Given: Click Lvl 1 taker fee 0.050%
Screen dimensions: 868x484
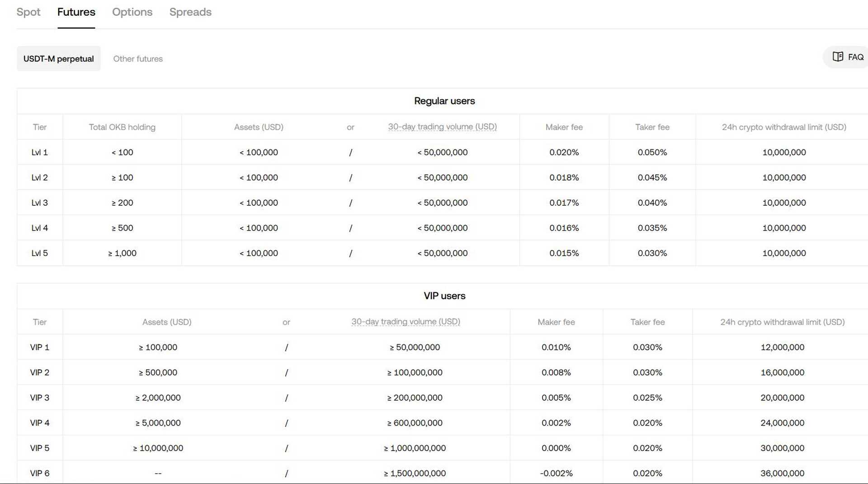Looking at the screenshot, I should (652, 152).
